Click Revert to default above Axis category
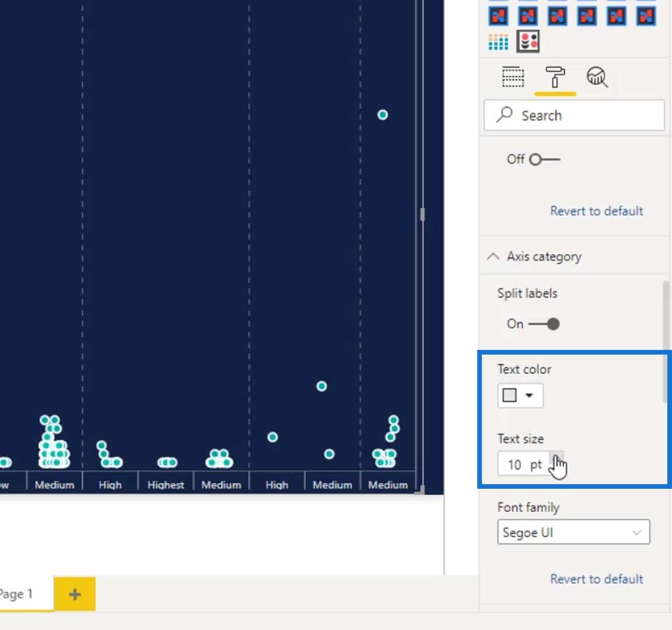 [597, 211]
